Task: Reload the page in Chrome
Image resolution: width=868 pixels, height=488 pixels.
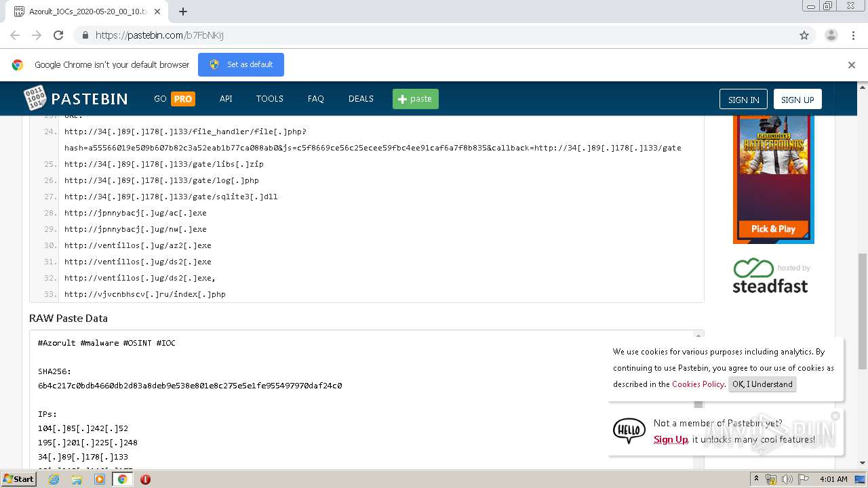Action: 58,35
